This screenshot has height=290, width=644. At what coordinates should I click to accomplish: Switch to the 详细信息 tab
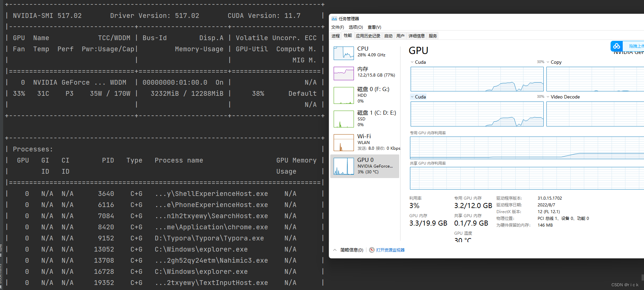pyautogui.click(x=417, y=36)
